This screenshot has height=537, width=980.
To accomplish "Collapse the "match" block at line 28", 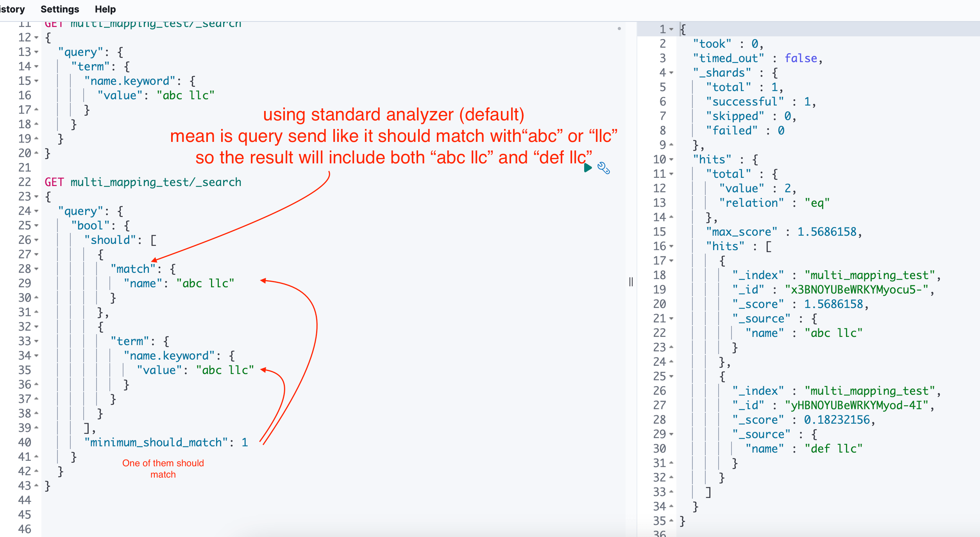I will click(x=36, y=269).
